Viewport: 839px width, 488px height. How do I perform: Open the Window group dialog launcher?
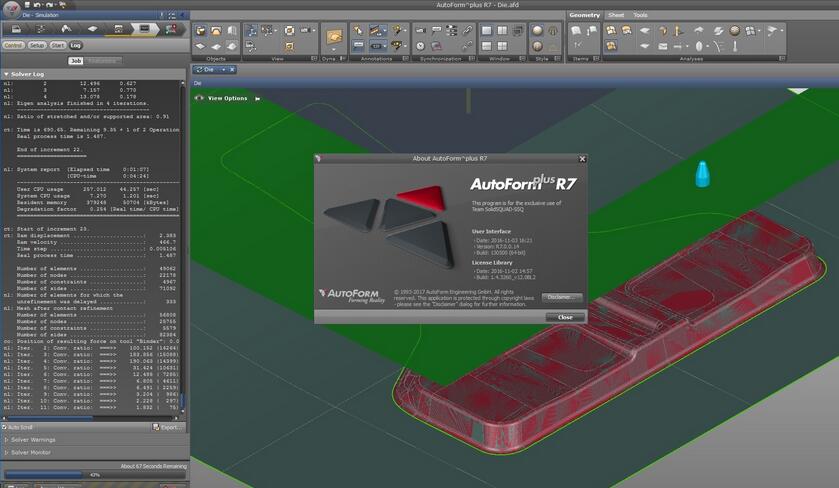[x=522, y=58]
